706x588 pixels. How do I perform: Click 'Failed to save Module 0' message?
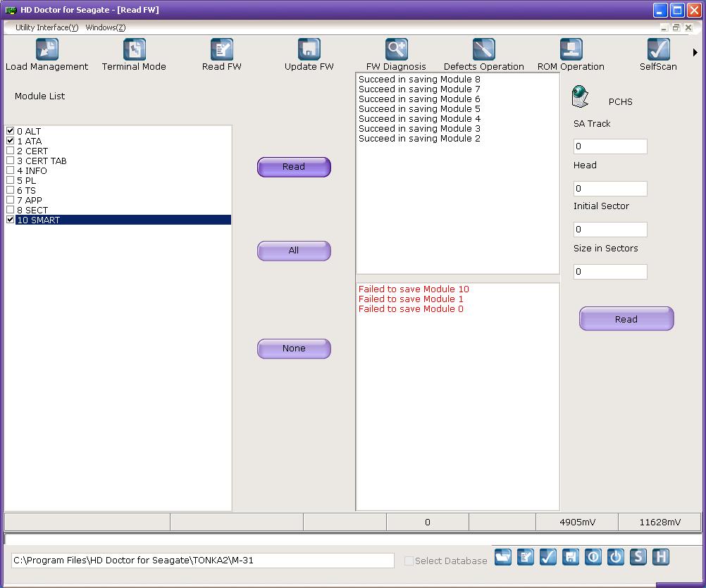click(411, 308)
